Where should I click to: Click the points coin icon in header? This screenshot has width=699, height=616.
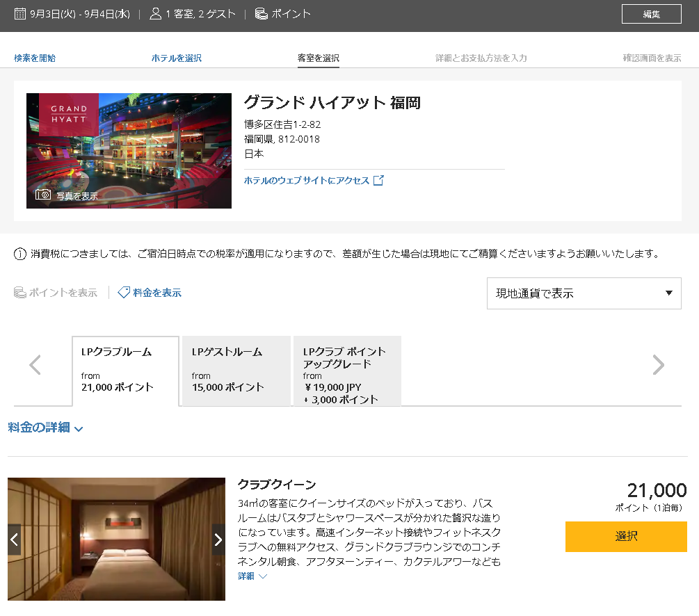point(262,14)
